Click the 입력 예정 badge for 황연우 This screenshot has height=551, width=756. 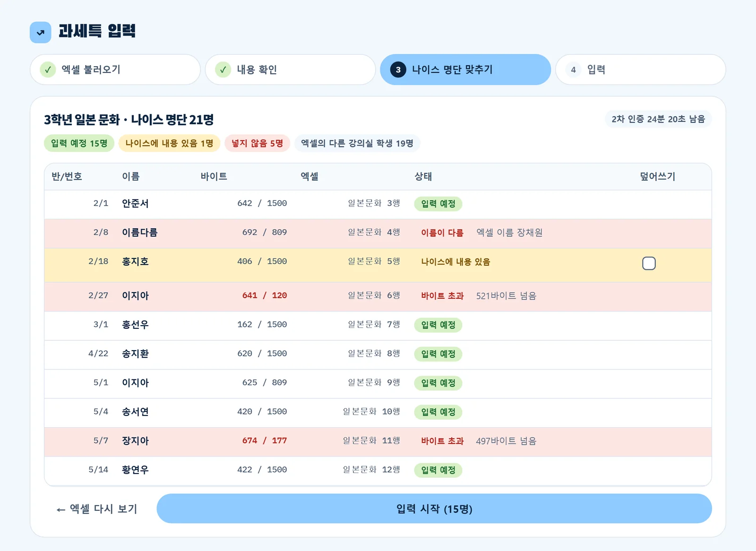click(x=438, y=470)
